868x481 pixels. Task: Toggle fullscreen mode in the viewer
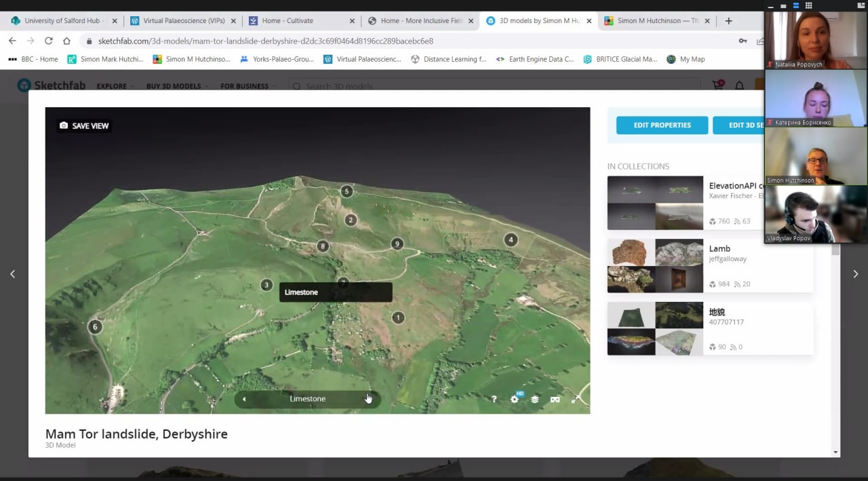(x=575, y=399)
